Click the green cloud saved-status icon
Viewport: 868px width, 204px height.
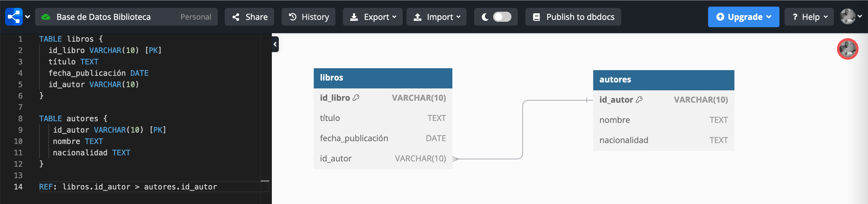(x=46, y=17)
